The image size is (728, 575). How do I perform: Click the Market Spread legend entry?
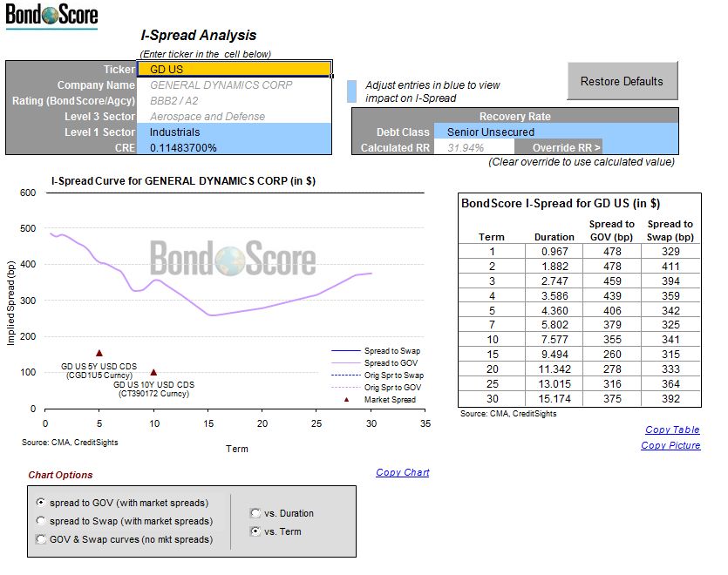tap(379, 400)
